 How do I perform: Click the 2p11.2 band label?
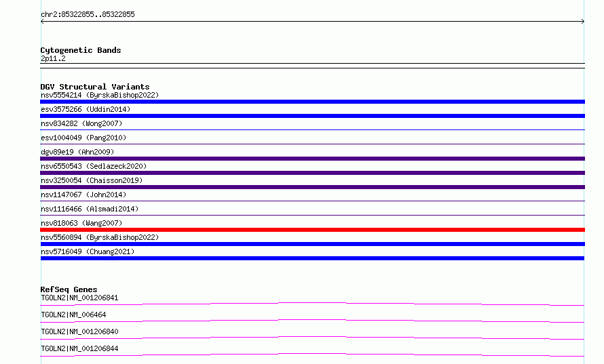[53, 58]
